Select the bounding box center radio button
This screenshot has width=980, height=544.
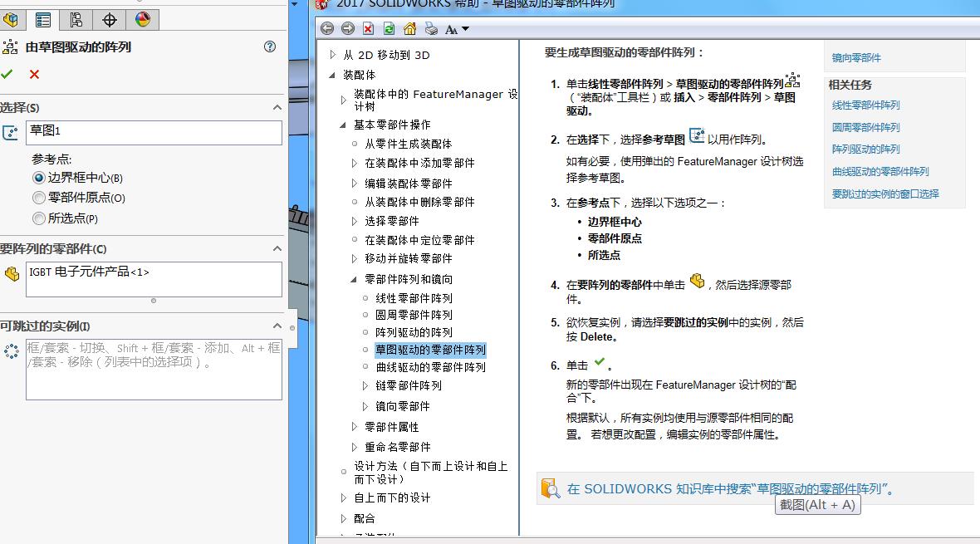[x=39, y=179]
